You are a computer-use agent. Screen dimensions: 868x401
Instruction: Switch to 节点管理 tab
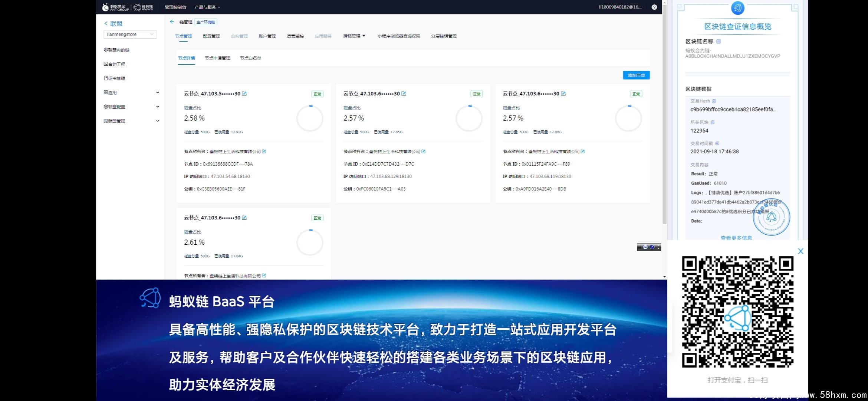coord(183,36)
